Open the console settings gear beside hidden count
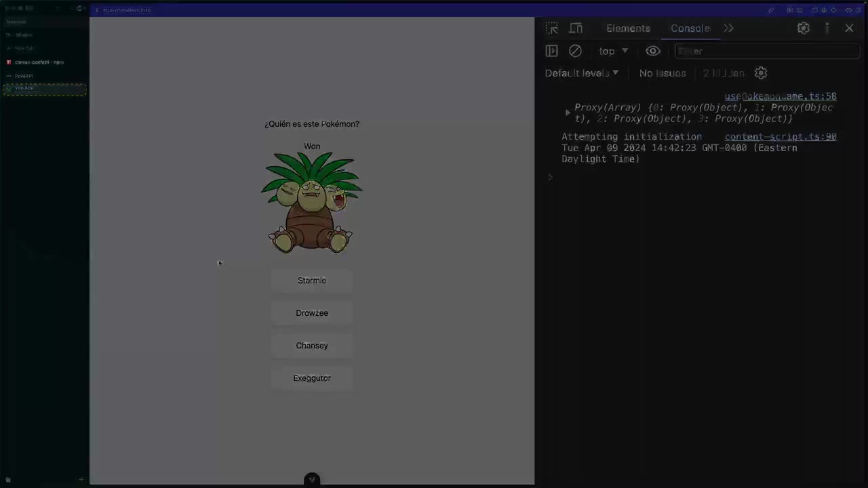 [761, 73]
